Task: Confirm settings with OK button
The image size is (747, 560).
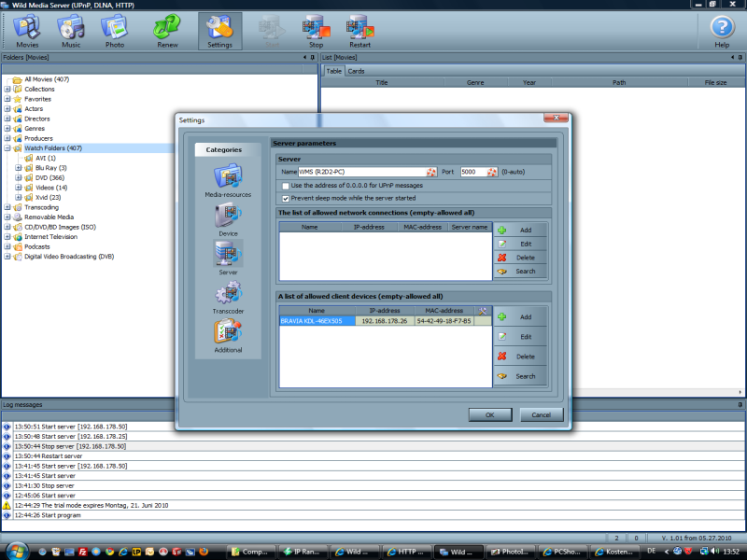Action: [x=490, y=414]
